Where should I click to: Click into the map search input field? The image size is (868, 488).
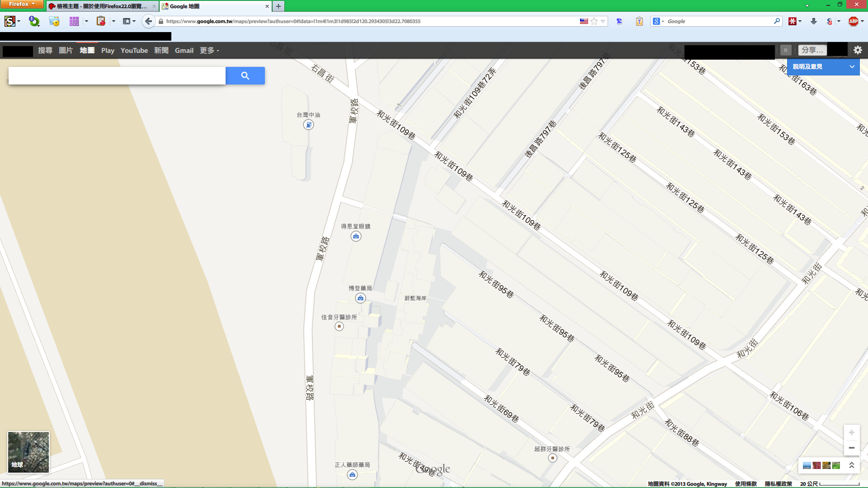[x=117, y=76]
